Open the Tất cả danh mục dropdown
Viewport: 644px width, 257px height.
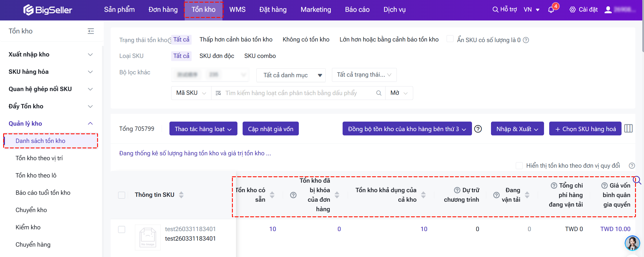click(291, 75)
